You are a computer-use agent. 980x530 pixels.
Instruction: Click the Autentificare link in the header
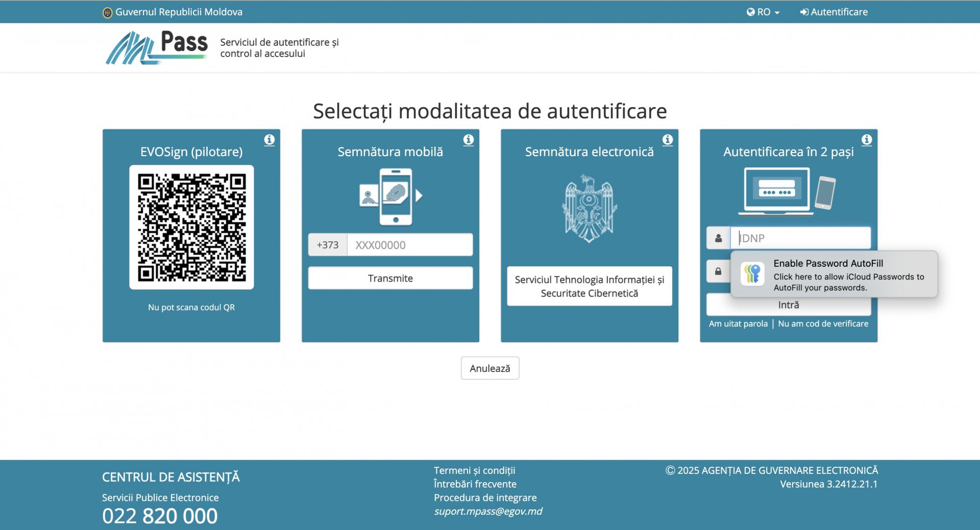point(834,12)
